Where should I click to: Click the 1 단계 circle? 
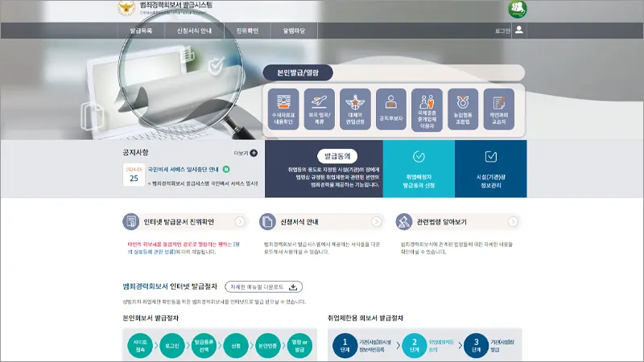coord(345,346)
